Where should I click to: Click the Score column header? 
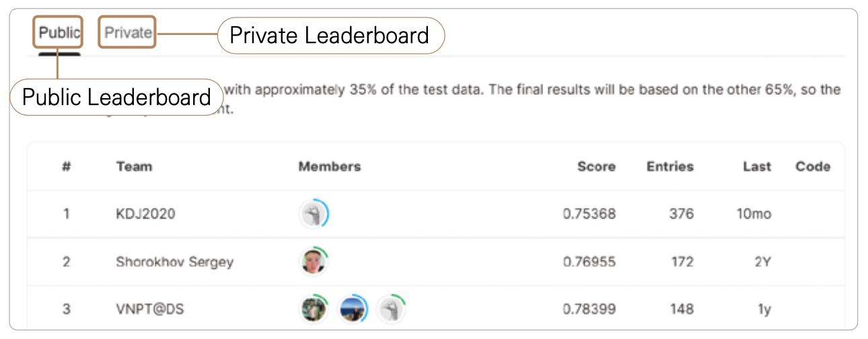point(596,167)
